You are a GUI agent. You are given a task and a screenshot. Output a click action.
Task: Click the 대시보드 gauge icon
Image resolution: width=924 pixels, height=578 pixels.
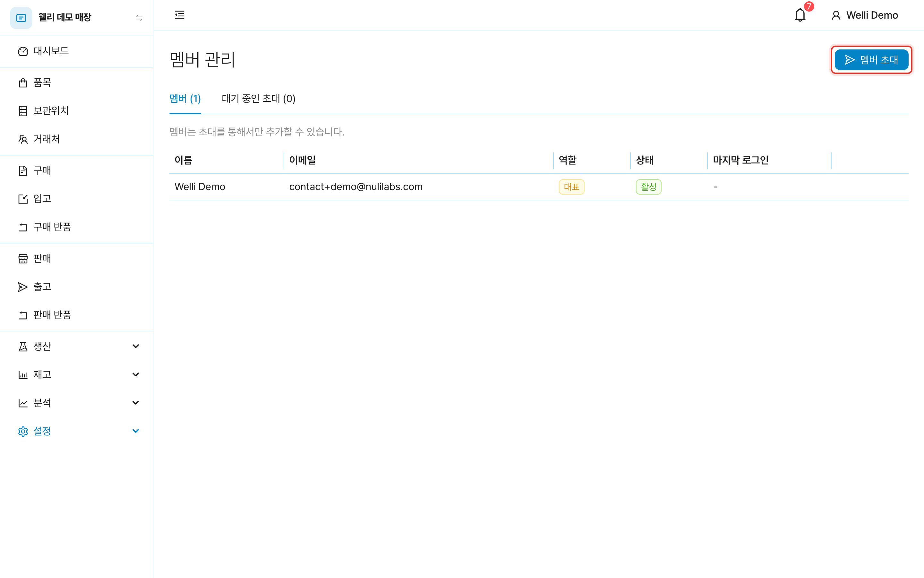click(x=23, y=51)
